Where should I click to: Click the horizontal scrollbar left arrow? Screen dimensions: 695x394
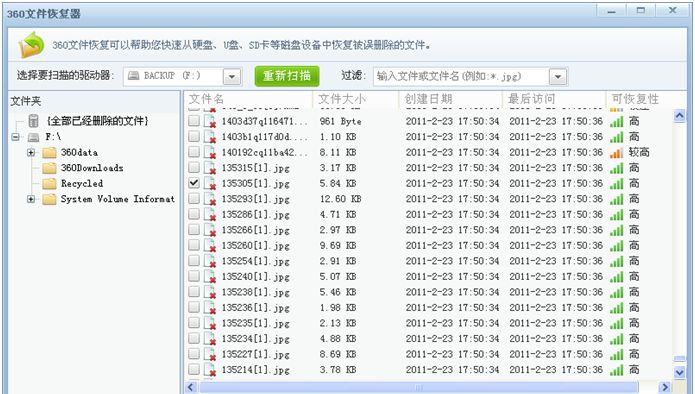(191, 387)
